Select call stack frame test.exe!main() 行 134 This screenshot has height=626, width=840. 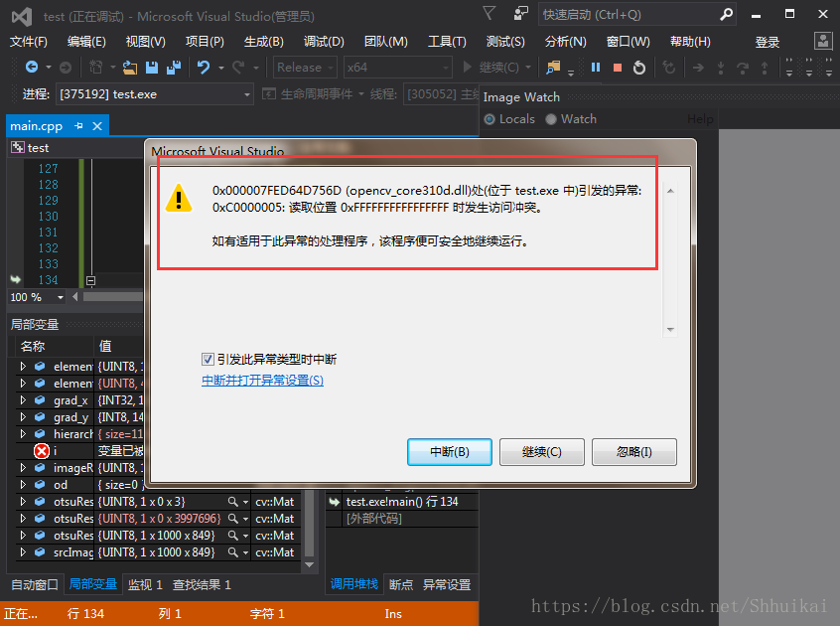[402, 502]
